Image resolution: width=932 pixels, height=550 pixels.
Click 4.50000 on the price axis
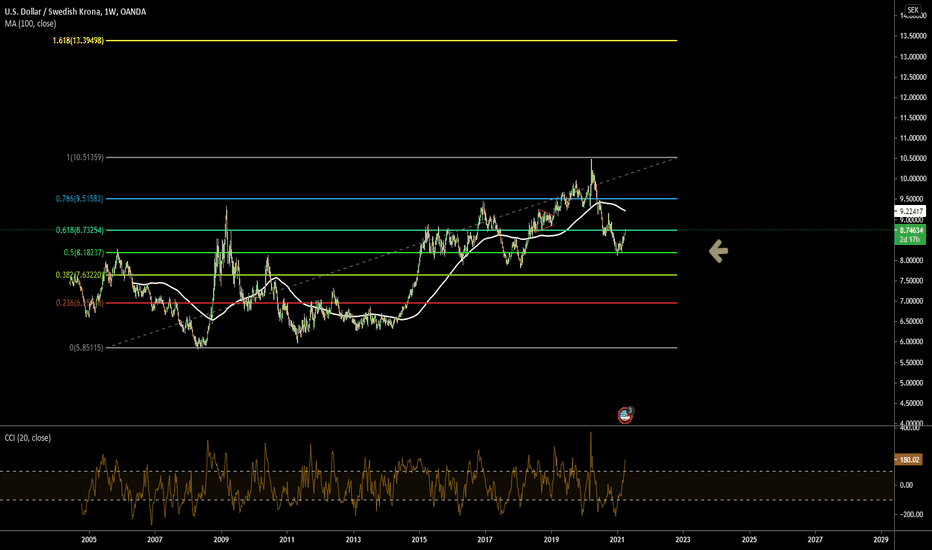pos(913,403)
